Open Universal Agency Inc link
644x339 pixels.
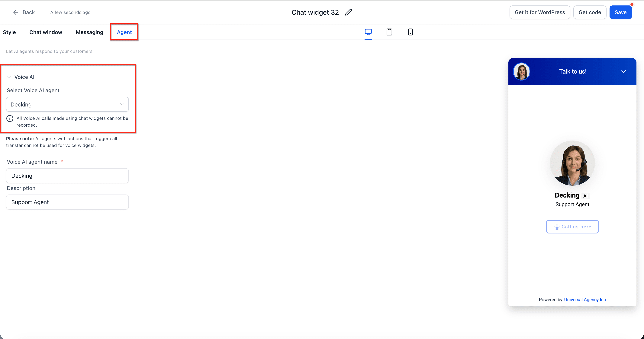tap(585, 299)
